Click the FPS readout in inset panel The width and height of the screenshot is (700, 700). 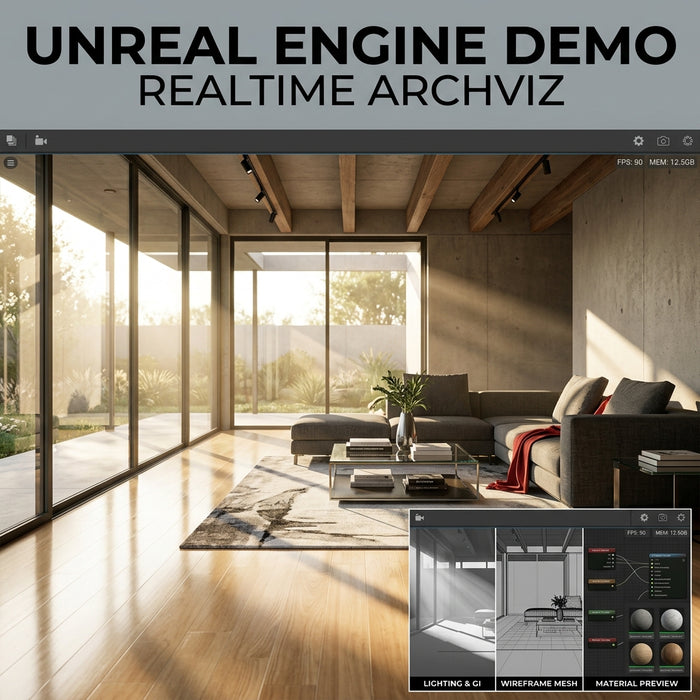click(636, 533)
